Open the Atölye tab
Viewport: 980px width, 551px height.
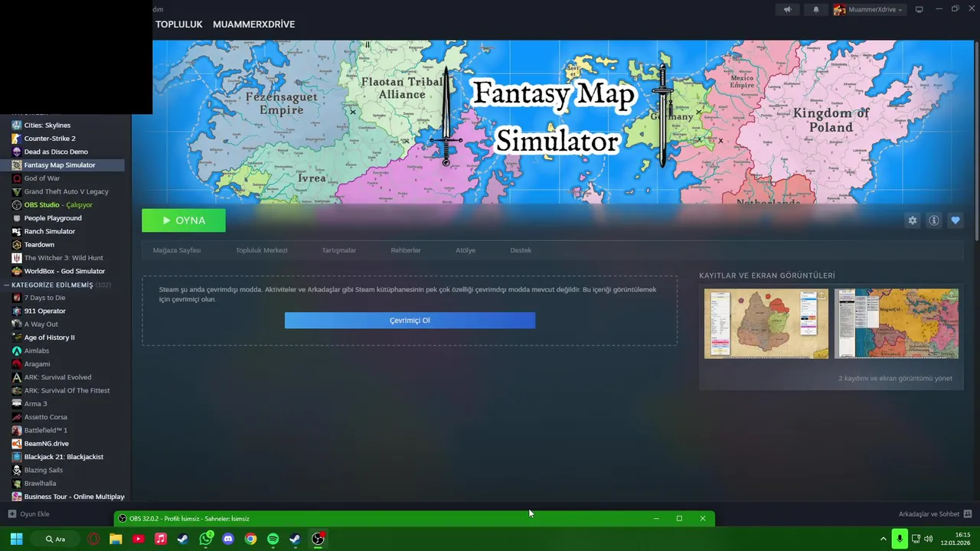coord(465,250)
